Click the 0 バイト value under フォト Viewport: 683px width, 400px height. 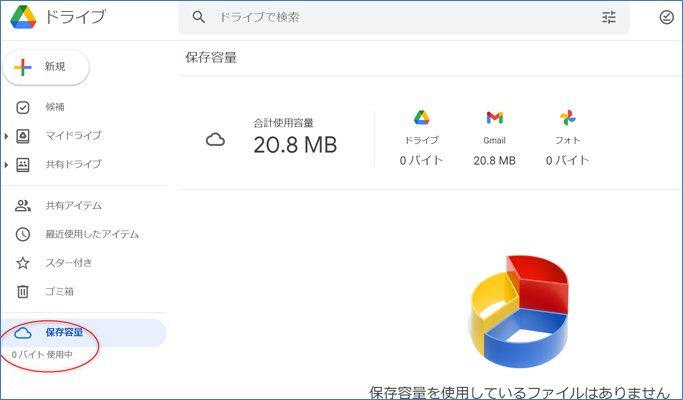[568, 160]
